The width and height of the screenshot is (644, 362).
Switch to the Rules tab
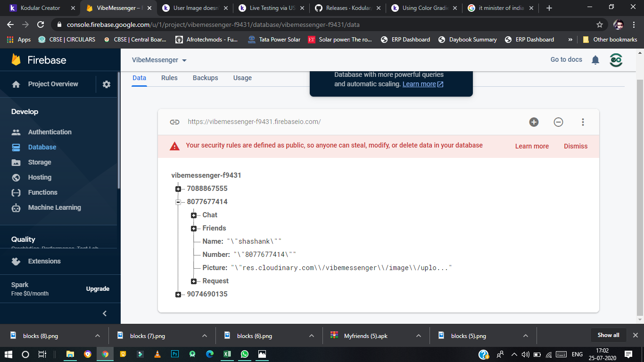169,78
